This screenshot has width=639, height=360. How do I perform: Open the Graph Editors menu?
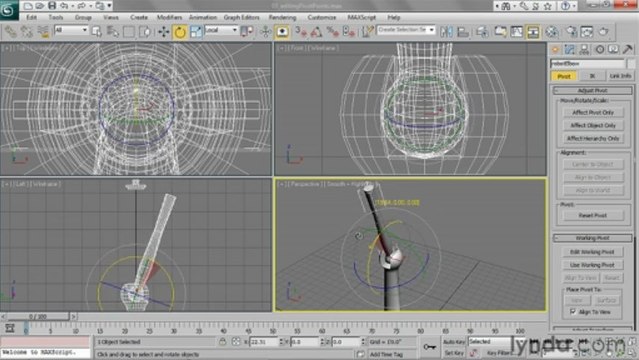tap(241, 18)
